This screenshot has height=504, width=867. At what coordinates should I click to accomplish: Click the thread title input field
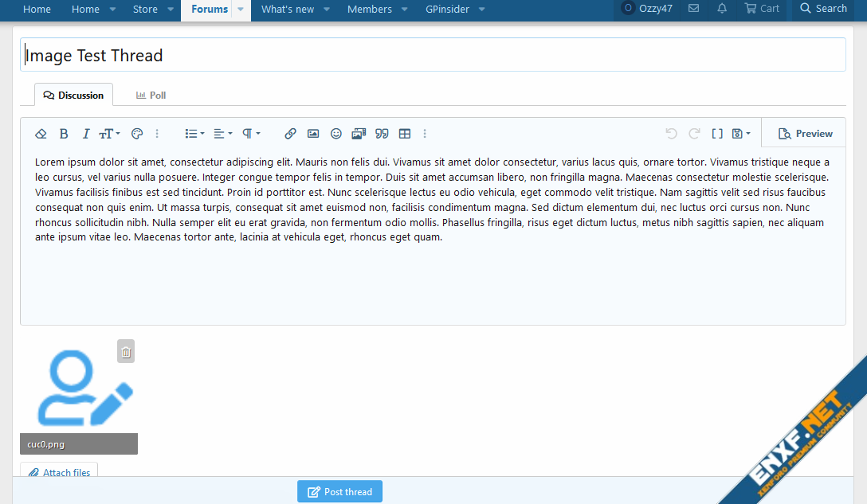[433, 55]
